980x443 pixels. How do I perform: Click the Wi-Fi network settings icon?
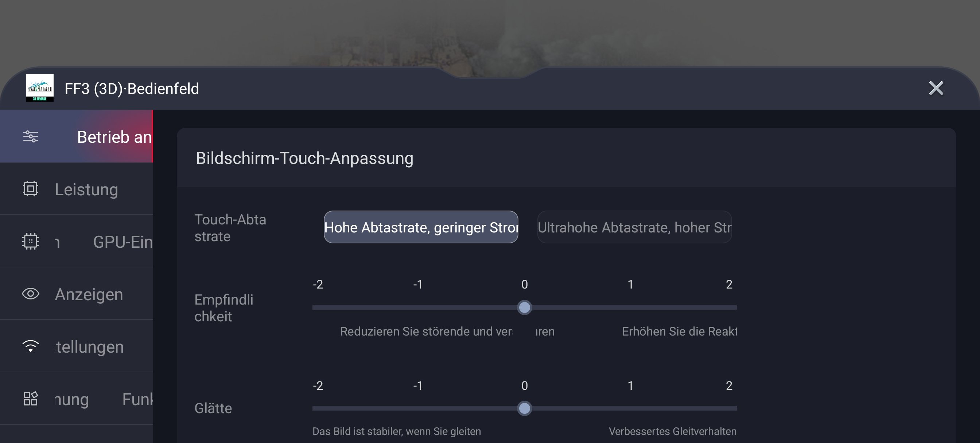pos(30,346)
